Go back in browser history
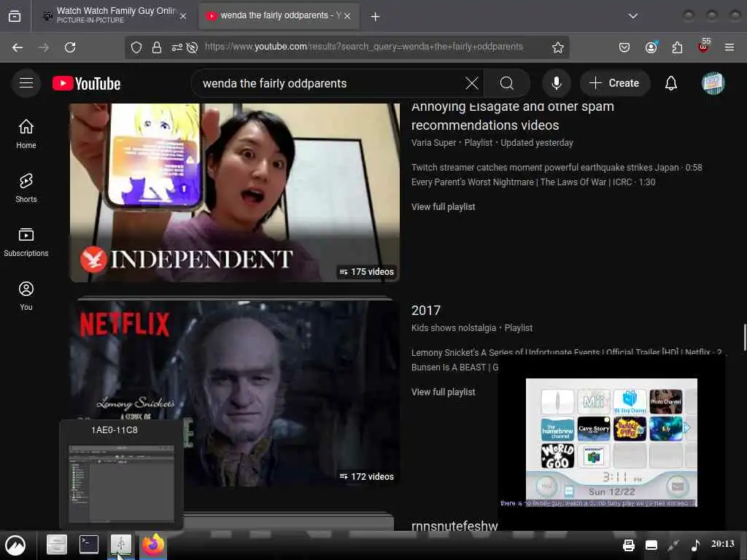Screen dimensions: 747x560 pos(18,47)
